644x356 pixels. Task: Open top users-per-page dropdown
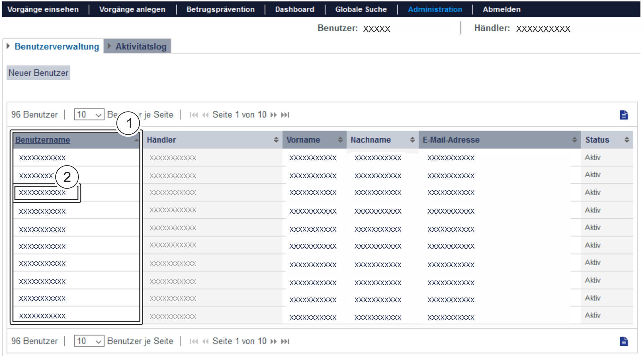(89, 115)
